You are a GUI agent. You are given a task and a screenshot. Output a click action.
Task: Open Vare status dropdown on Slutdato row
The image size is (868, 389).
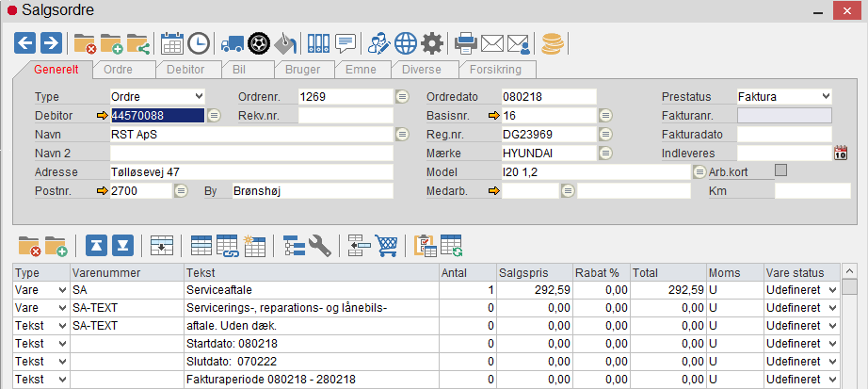tap(832, 362)
